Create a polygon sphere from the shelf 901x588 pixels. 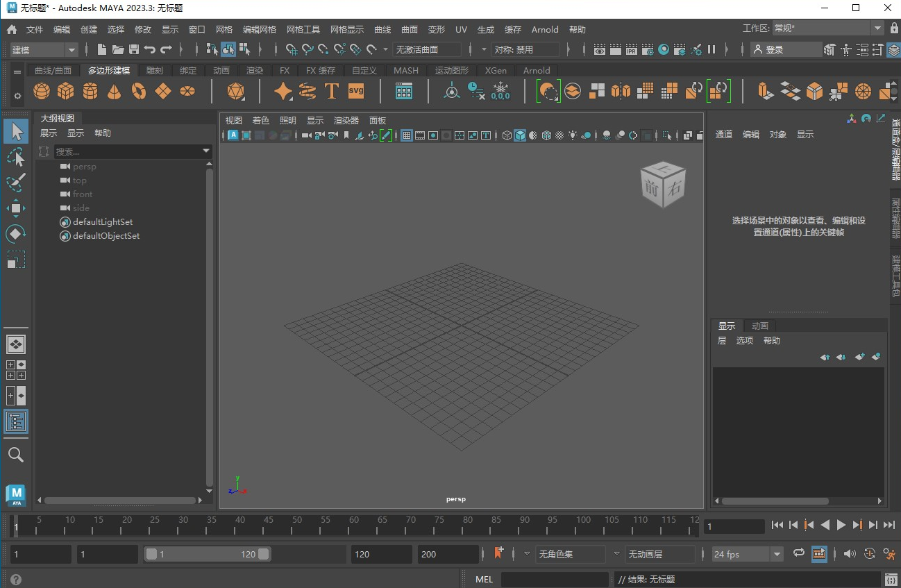click(x=42, y=91)
